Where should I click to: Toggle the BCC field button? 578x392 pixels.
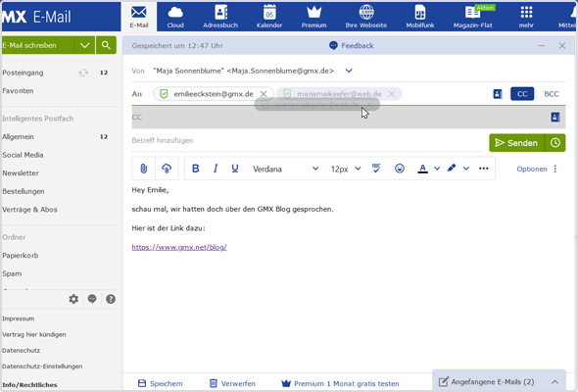click(552, 94)
